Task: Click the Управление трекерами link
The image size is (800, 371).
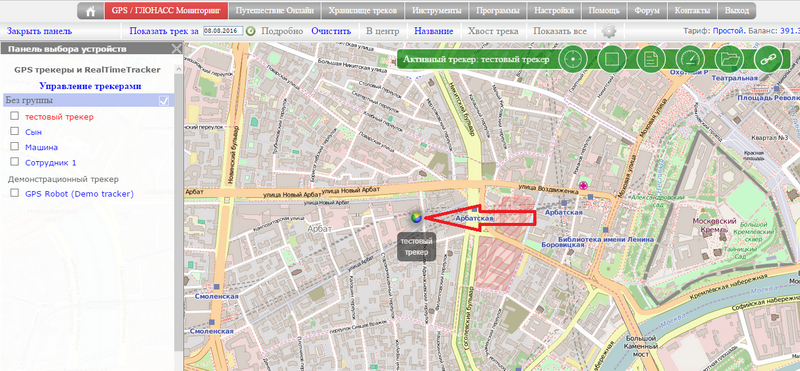Action: 90,86
